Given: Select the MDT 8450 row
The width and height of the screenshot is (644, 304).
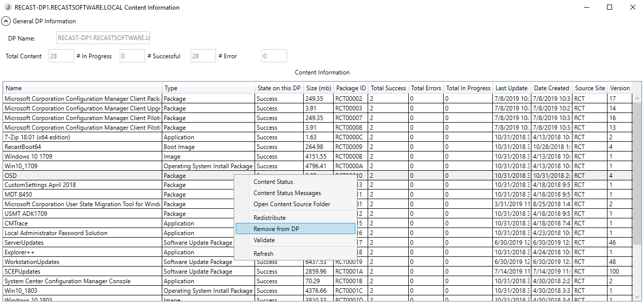Looking at the screenshot, I should click(318, 195).
